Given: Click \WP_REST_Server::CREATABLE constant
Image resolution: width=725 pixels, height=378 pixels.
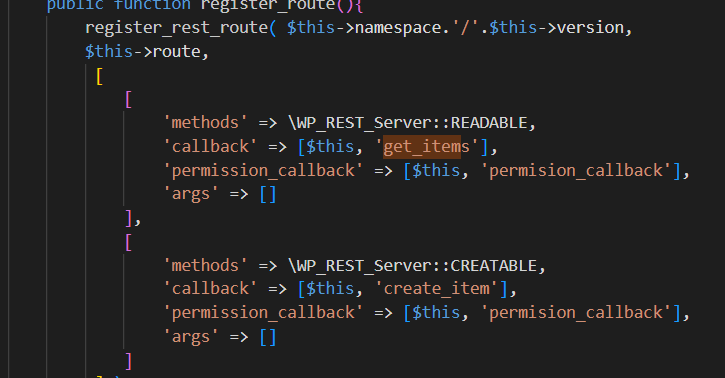Looking at the screenshot, I should (412, 266).
